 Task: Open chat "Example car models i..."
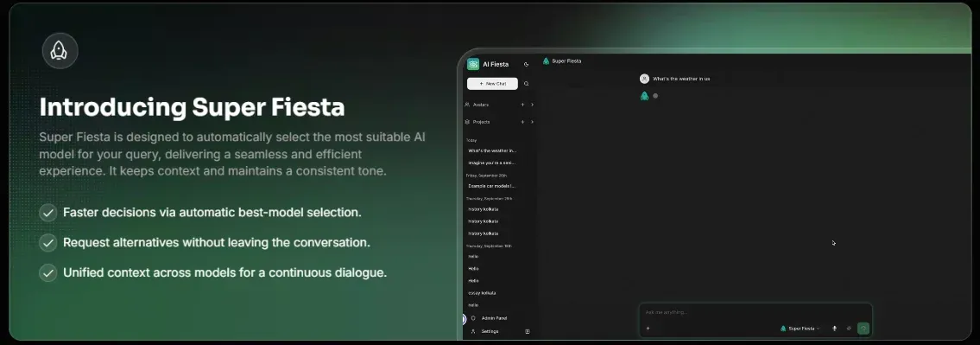coord(492,186)
